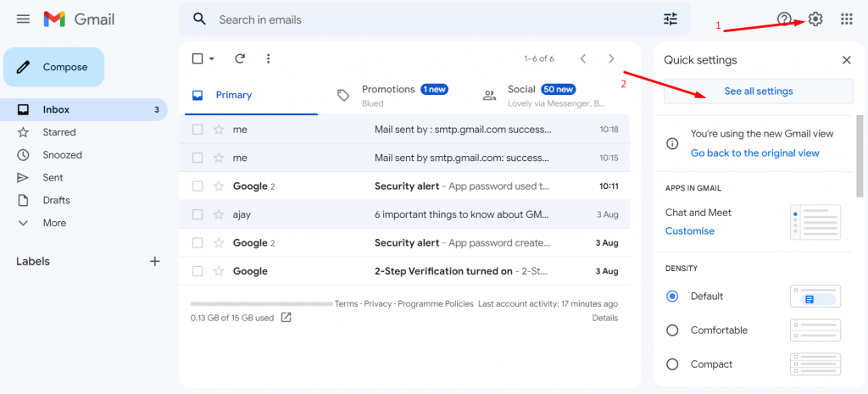868x394 pixels.
Task: Open the main menu hamburger icon
Action: point(23,19)
